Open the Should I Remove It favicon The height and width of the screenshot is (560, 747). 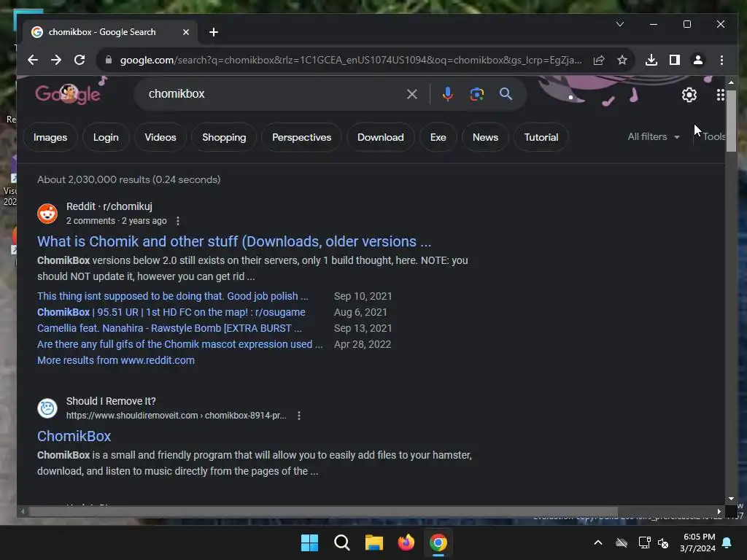click(47, 408)
